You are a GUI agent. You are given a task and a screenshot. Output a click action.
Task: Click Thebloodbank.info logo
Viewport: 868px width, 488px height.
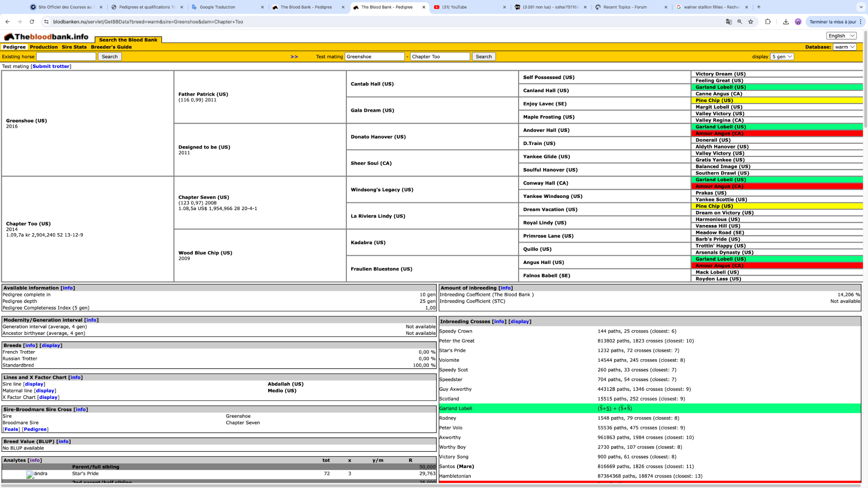(x=46, y=37)
